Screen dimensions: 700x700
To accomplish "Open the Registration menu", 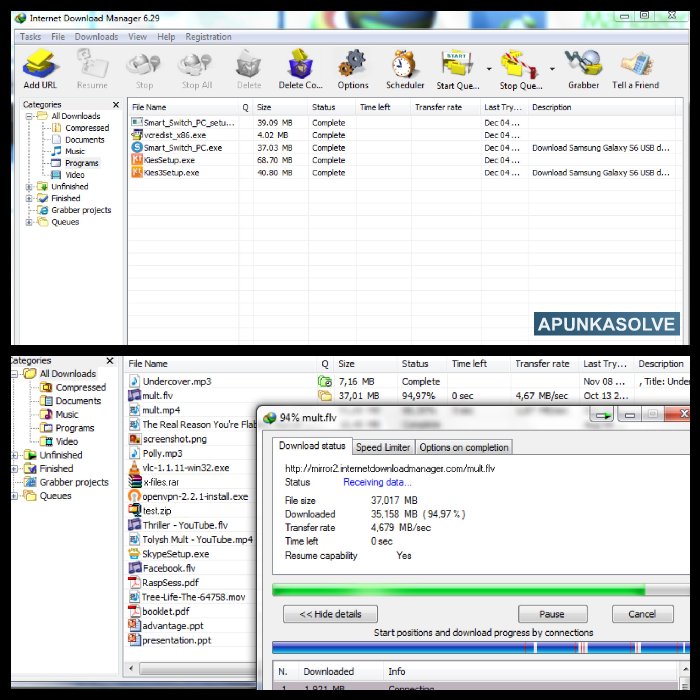I will coord(208,37).
